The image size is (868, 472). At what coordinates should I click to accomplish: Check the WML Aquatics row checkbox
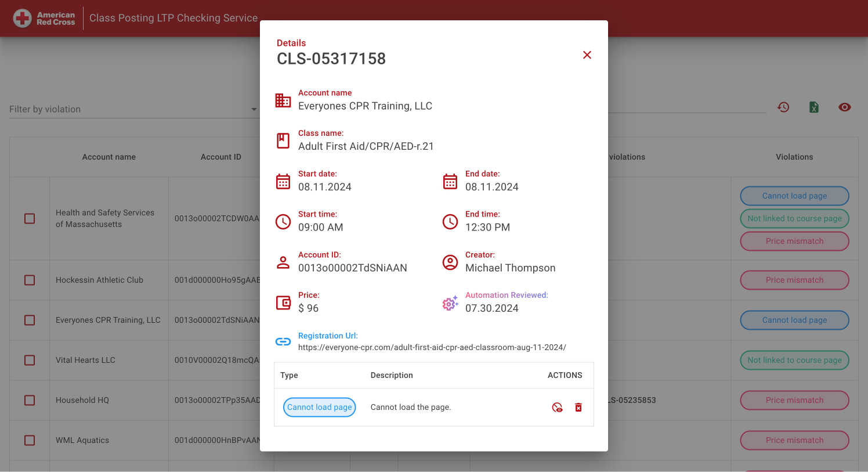click(30, 440)
